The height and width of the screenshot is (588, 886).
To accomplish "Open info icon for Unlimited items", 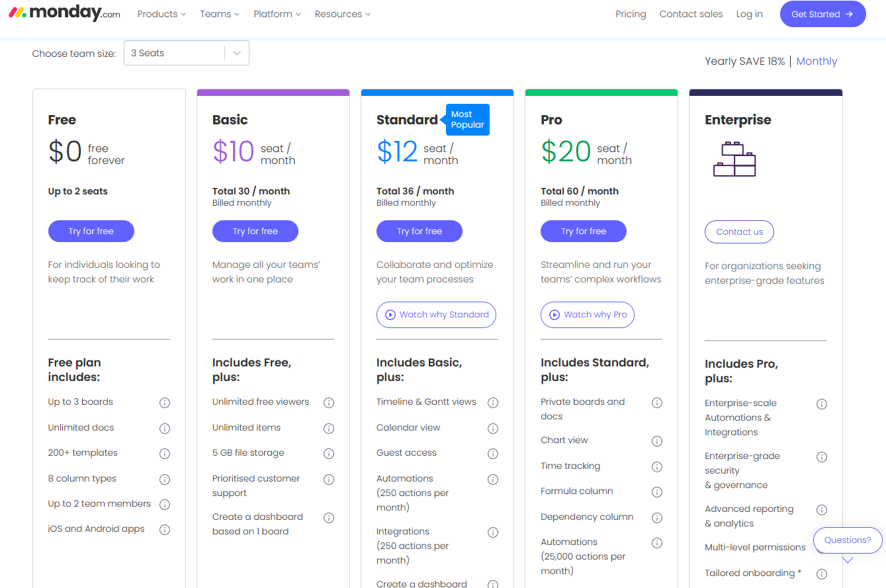I will pyautogui.click(x=329, y=429).
